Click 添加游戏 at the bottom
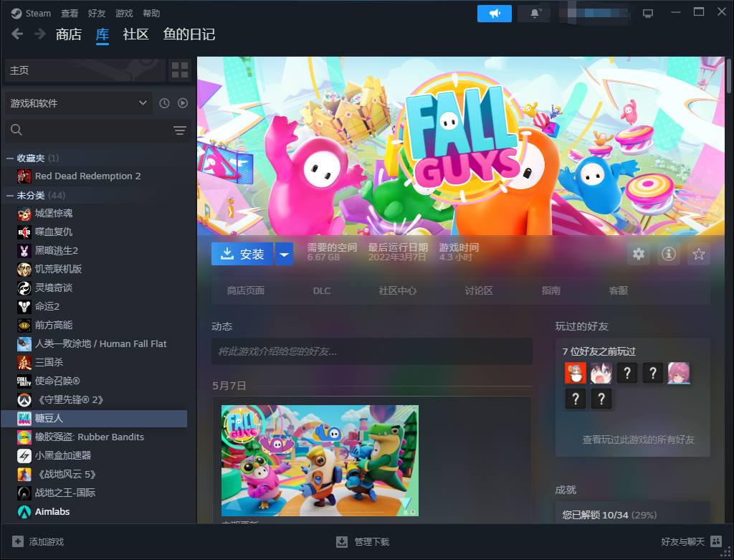This screenshot has height=560, width=734. coord(38,542)
